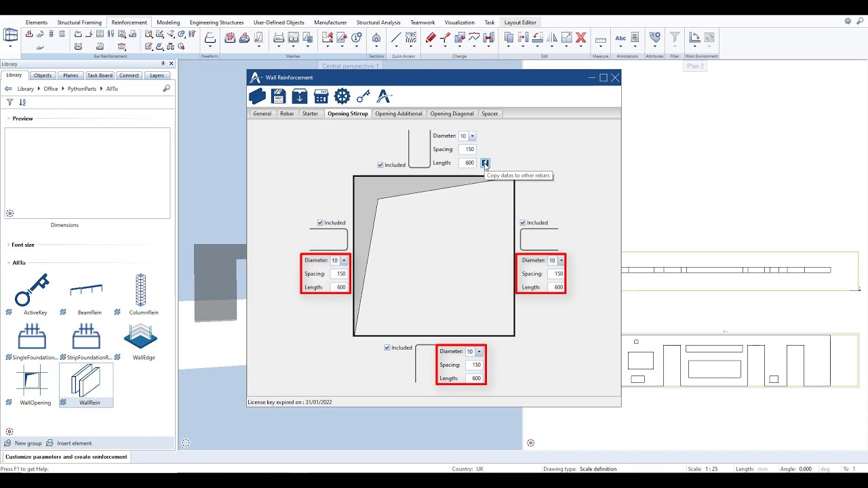Click the New group button
Viewport: 868px width, 488px height.
click(22, 443)
